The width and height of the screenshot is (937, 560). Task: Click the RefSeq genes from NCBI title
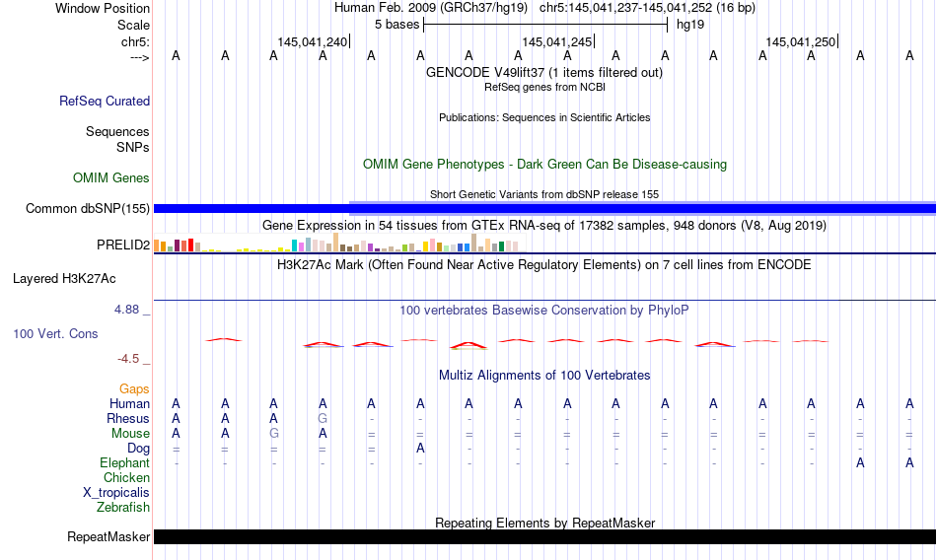point(544,88)
